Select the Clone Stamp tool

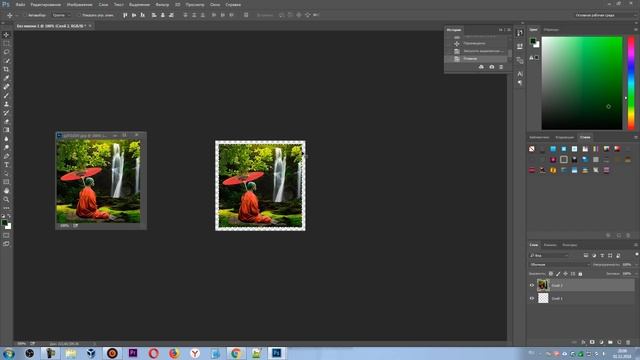(x=6, y=104)
